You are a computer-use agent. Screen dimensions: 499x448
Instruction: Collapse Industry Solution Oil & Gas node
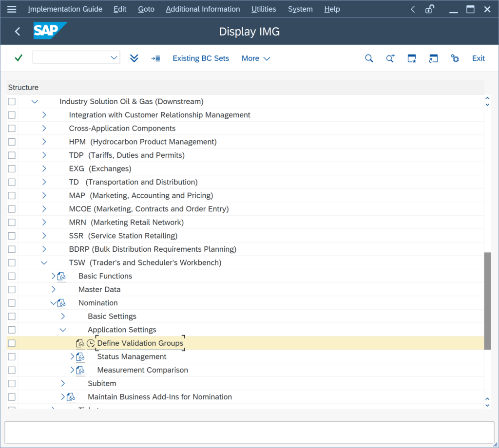click(x=35, y=102)
